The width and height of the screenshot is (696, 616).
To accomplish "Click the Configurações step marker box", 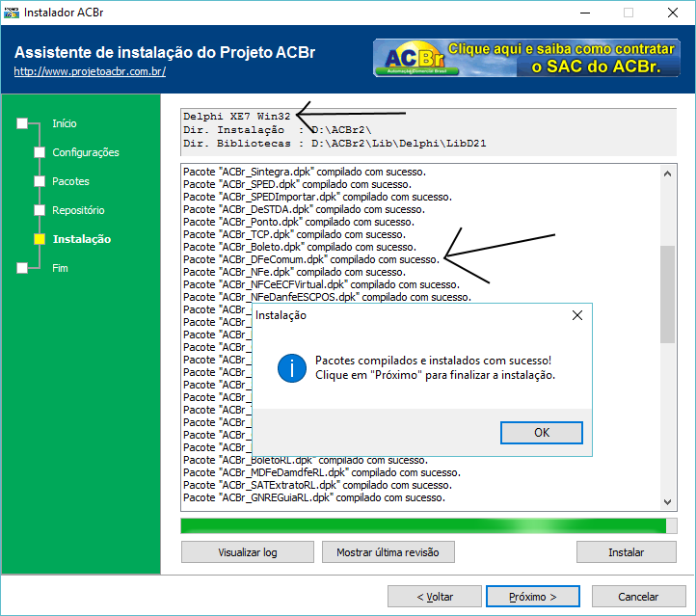I will tap(40, 152).
